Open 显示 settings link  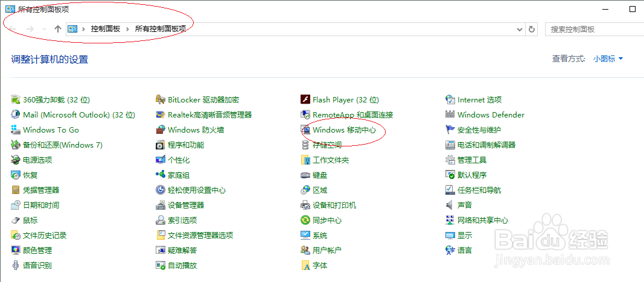(465, 235)
